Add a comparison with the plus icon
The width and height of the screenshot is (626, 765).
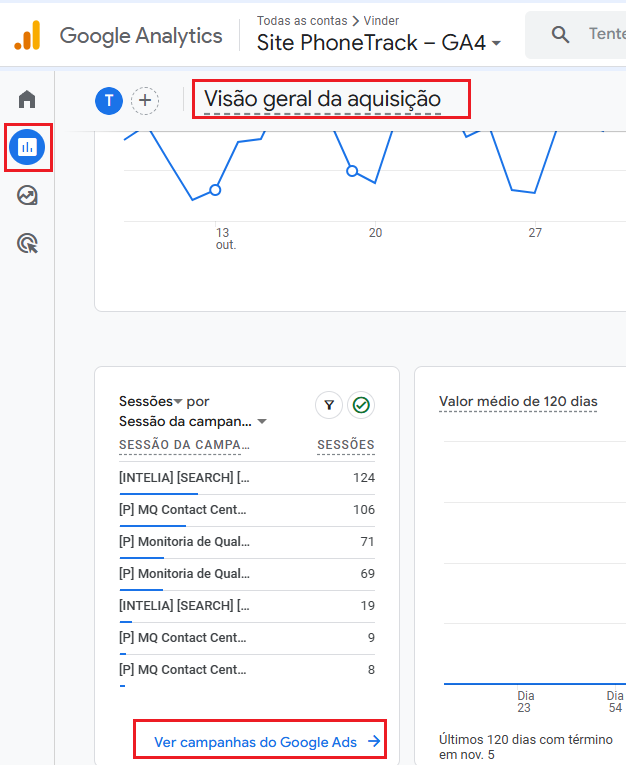coord(145,101)
